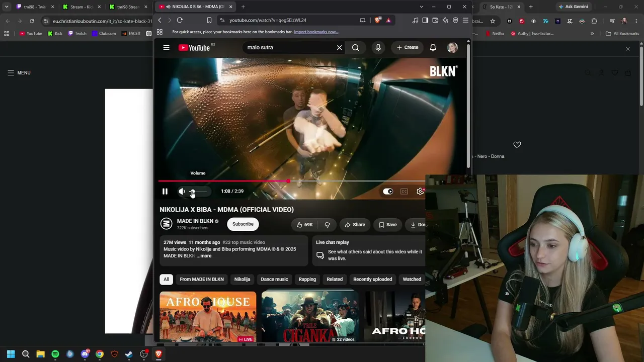Click the Brave address bar URL
This screenshot has height=362, width=644.
[x=268, y=20]
